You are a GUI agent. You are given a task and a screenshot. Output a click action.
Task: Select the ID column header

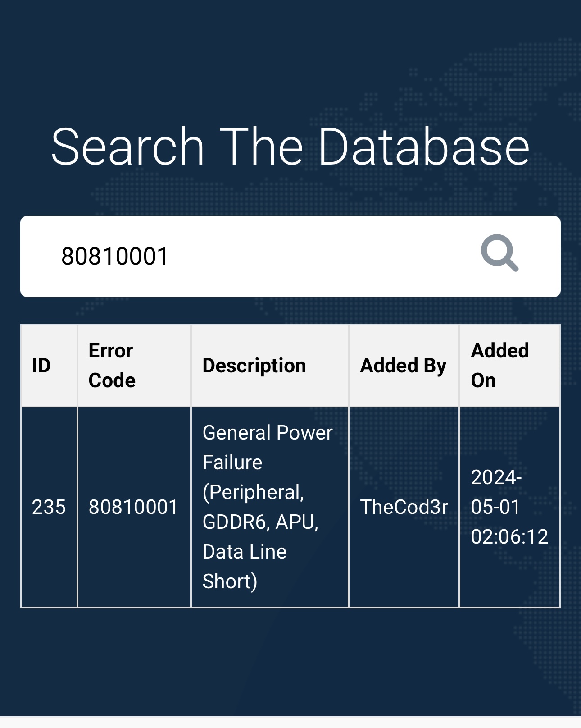[49, 366]
